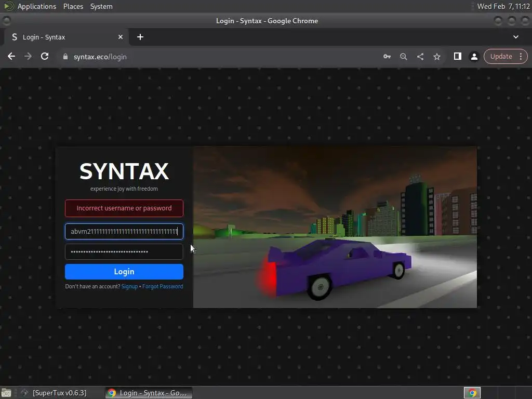
Task: Click the Chrome workspace switcher thumbnail
Action: 472,393
